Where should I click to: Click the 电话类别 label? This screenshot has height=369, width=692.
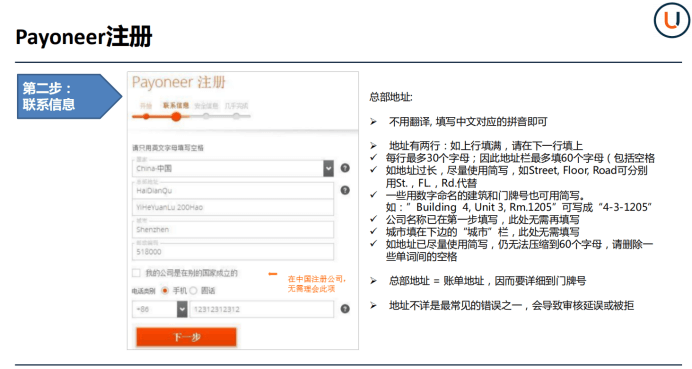[143, 291]
